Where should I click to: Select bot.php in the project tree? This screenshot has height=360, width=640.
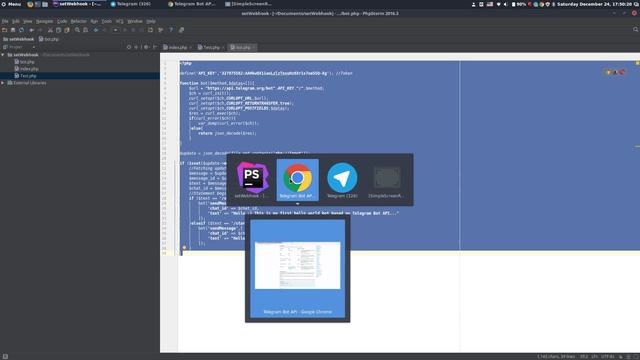click(x=24, y=62)
